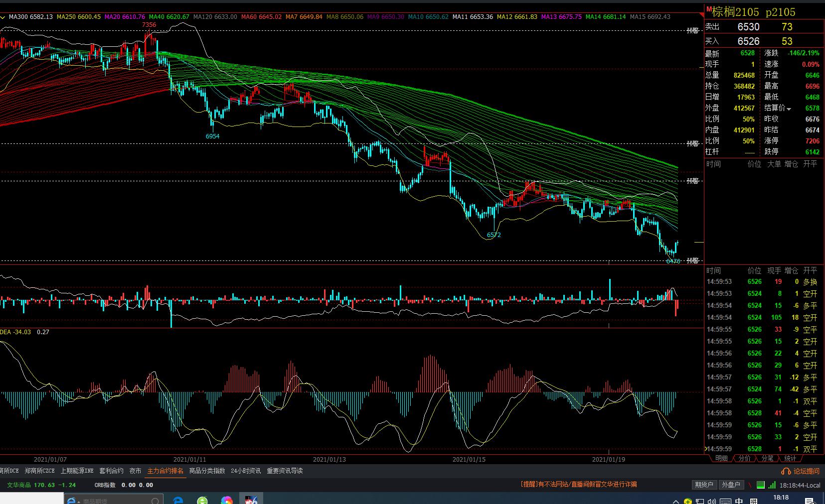Switch to the 明细 tab
The width and height of the screenshot is (825, 504).
721,458
